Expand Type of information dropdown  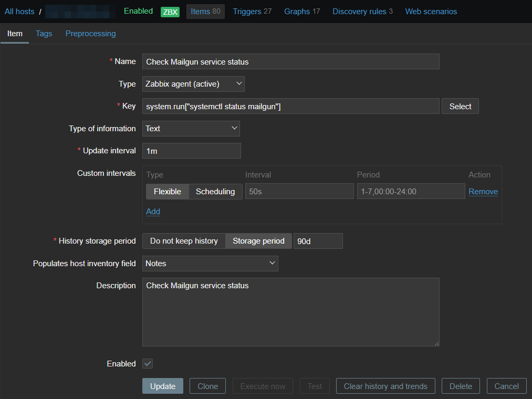191,129
